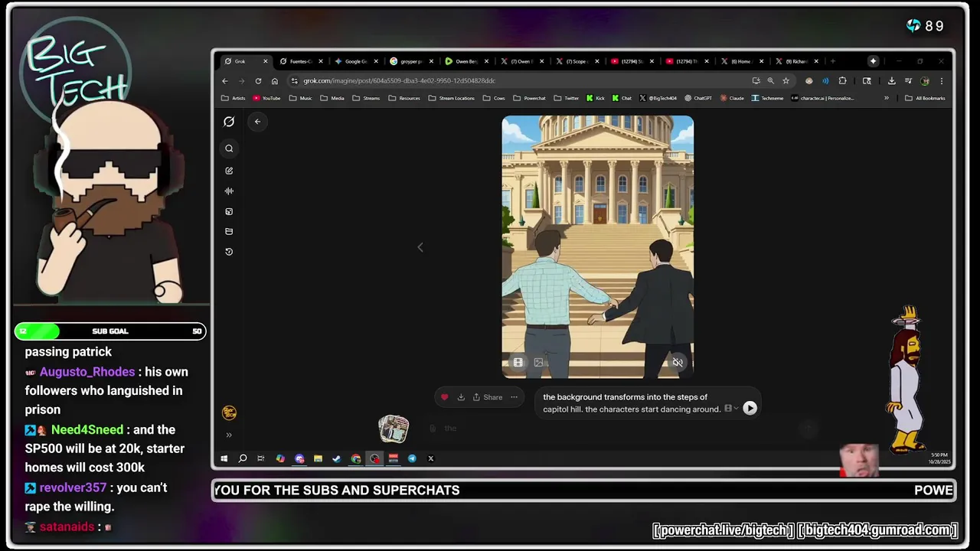
Task: Open the Claude bookmark
Action: pyautogui.click(x=732, y=98)
